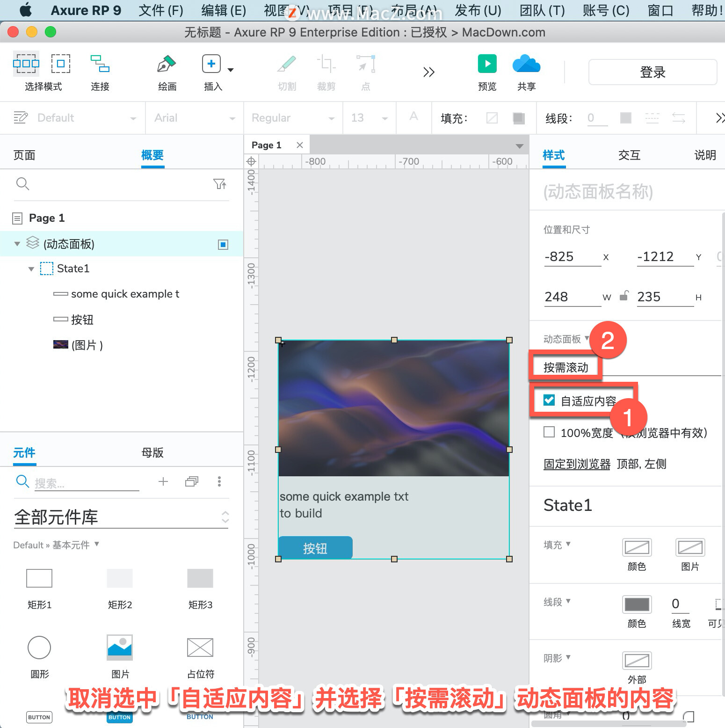Select the 按钮 item in outline
Viewport: 725px width, 728px height.
(x=82, y=320)
